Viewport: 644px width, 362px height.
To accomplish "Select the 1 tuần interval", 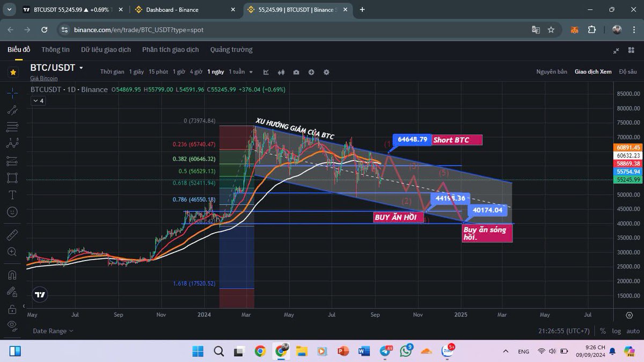I will [x=237, y=72].
